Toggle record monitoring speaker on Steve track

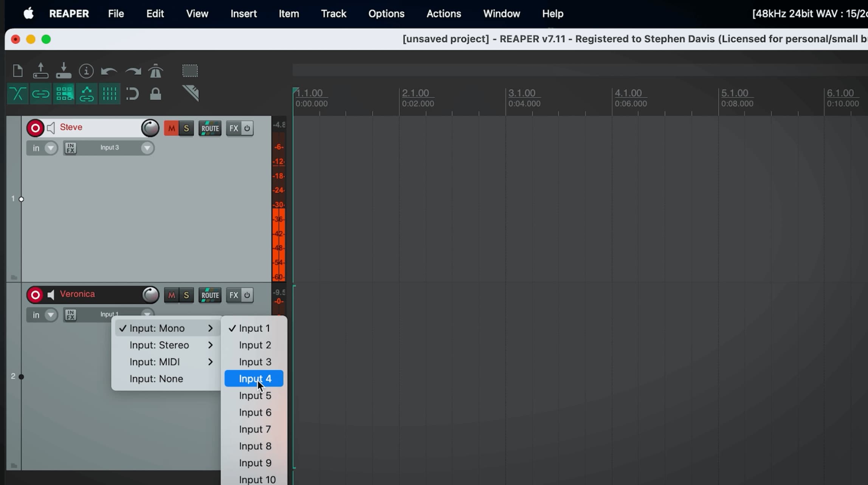click(x=51, y=128)
